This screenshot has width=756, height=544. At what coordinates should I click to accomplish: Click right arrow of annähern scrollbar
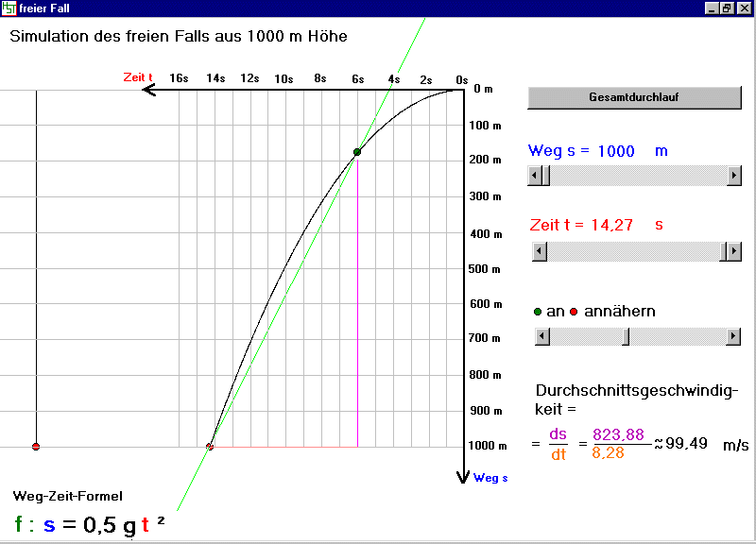[x=733, y=336]
